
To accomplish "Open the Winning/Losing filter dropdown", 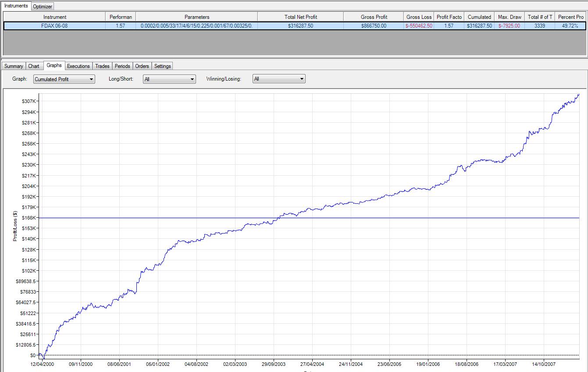I will click(x=278, y=79).
